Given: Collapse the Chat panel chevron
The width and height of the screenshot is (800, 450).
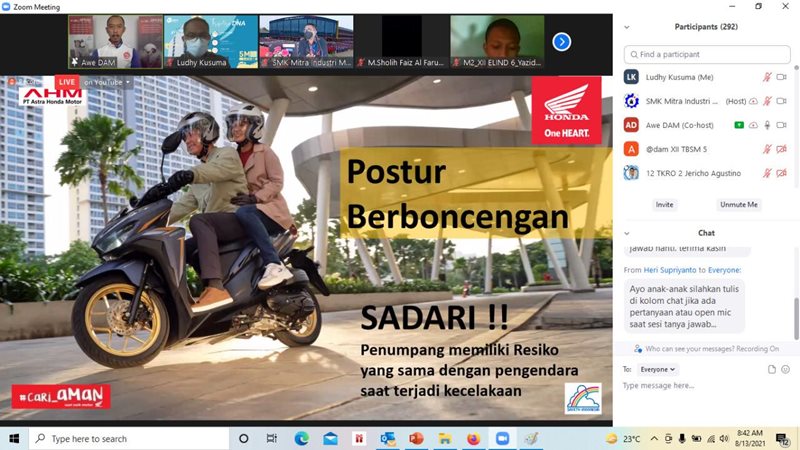Looking at the screenshot, I should click(x=626, y=233).
